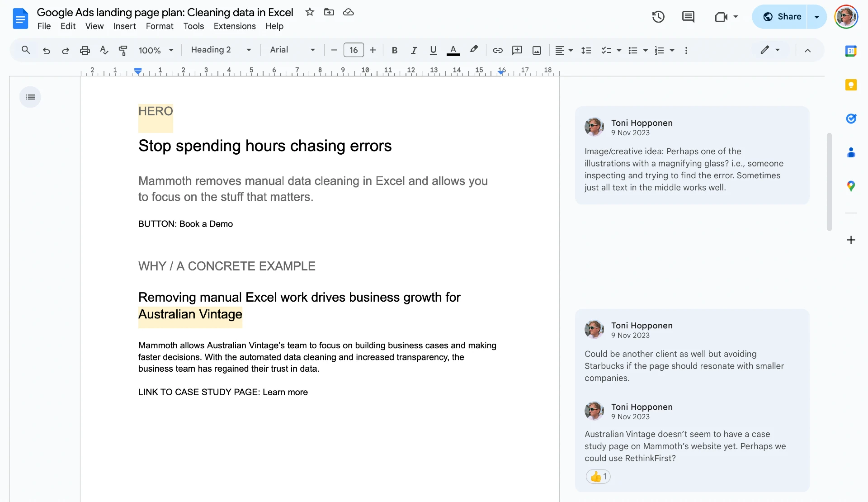Open the Extensions menu
Viewport: 868px width, 502px height.
pyautogui.click(x=235, y=26)
